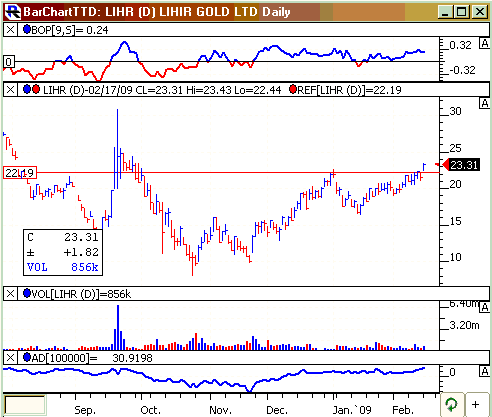Image resolution: width=492 pixels, height=417 pixels.
Task: Click the BOP[9,S]= 0.24 label
Action: pos(70,30)
